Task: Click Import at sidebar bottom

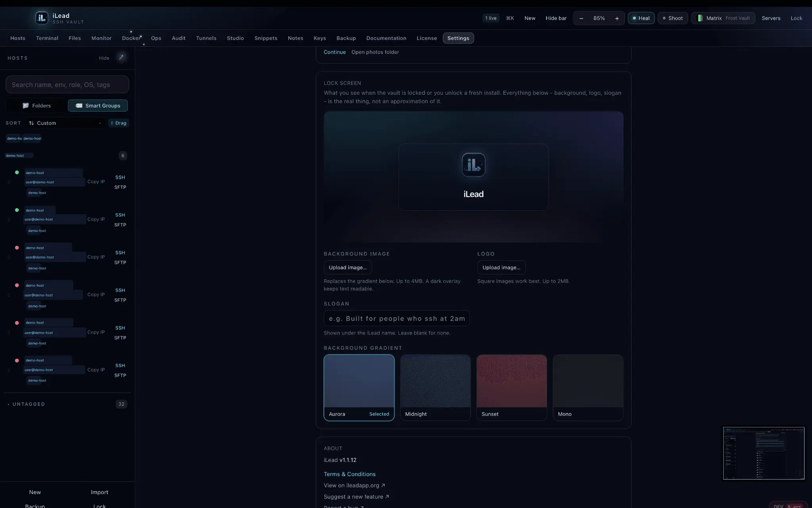Action: tap(100, 492)
